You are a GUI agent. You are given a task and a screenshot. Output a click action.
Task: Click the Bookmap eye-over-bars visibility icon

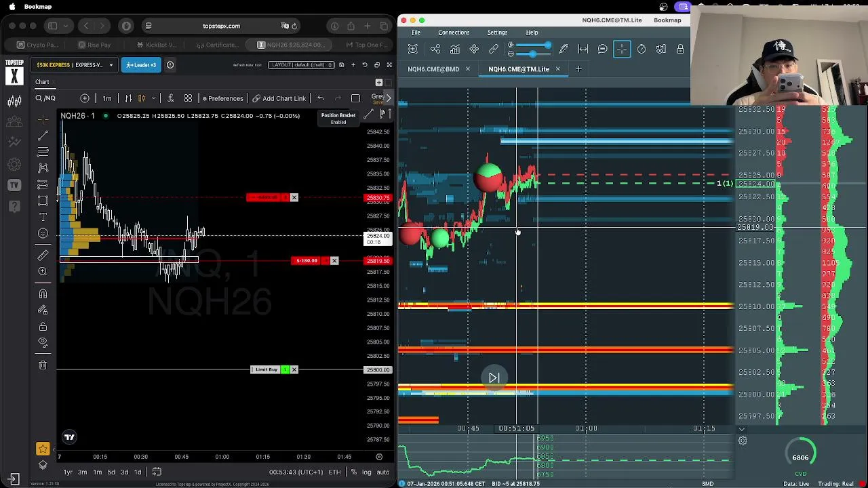tap(660, 49)
